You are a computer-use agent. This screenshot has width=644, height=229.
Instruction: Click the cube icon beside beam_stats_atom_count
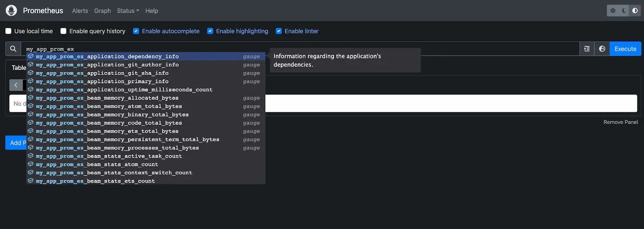(31, 164)
